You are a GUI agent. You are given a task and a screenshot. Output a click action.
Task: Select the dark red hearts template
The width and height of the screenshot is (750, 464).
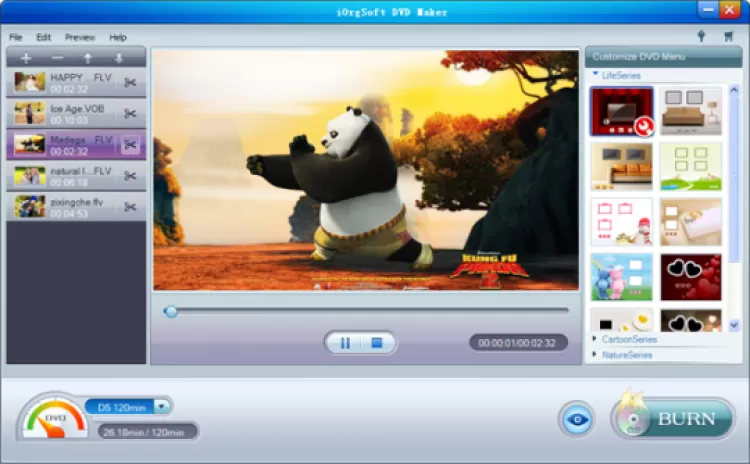click(x=691, y=277)
